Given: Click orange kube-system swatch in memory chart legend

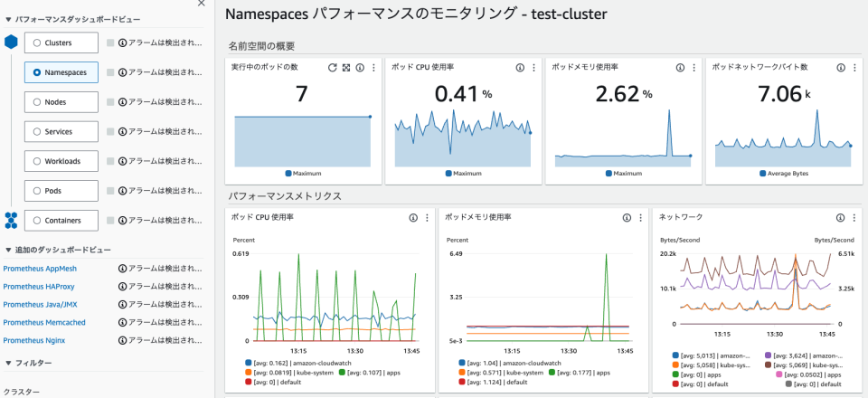Looking at the screenshot, I should 462,373.
